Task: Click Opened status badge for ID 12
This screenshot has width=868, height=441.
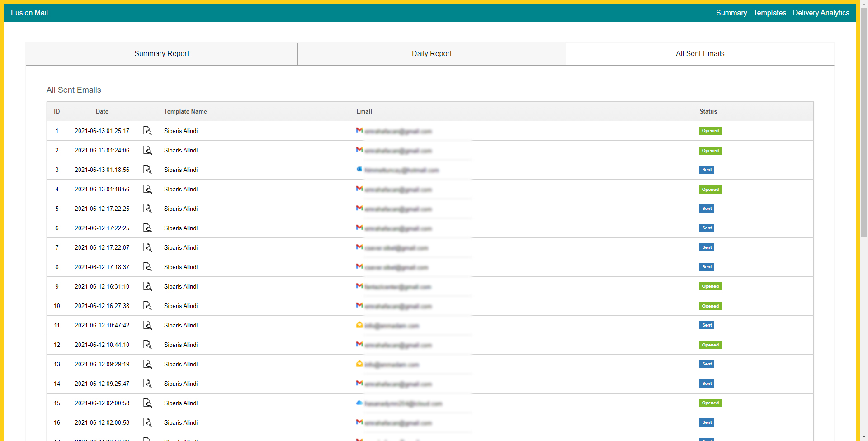Action: tap(710, 345)
